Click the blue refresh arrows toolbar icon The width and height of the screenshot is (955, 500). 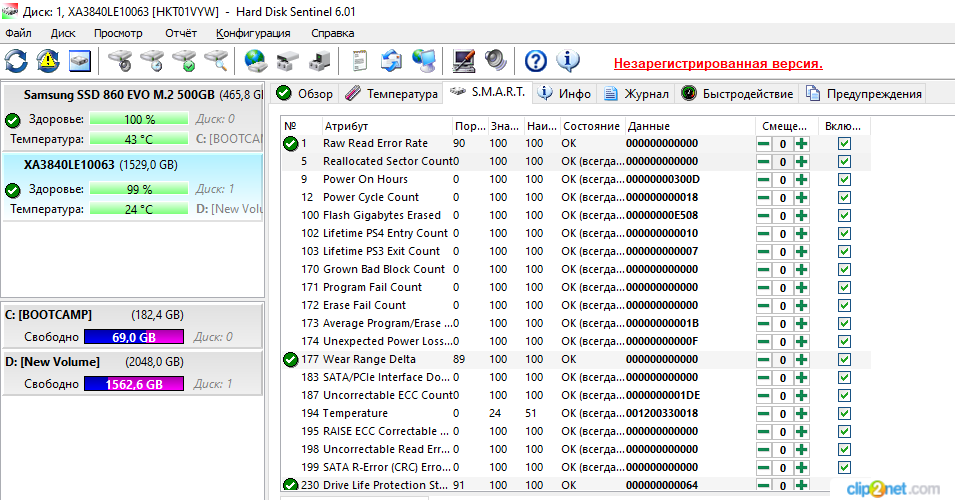tap(16, 61)
